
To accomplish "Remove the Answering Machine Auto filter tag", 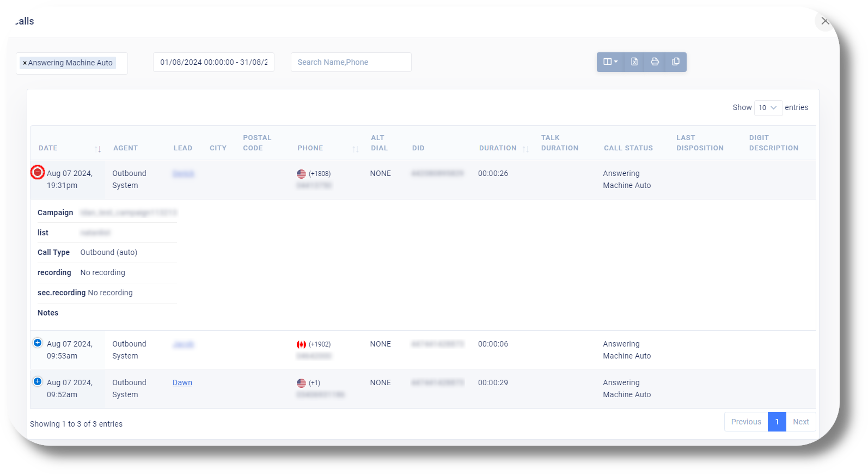I will point(25,63).
